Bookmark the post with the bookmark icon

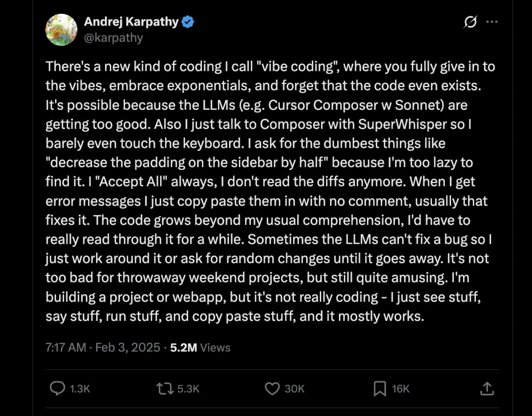tap(380, 389)
